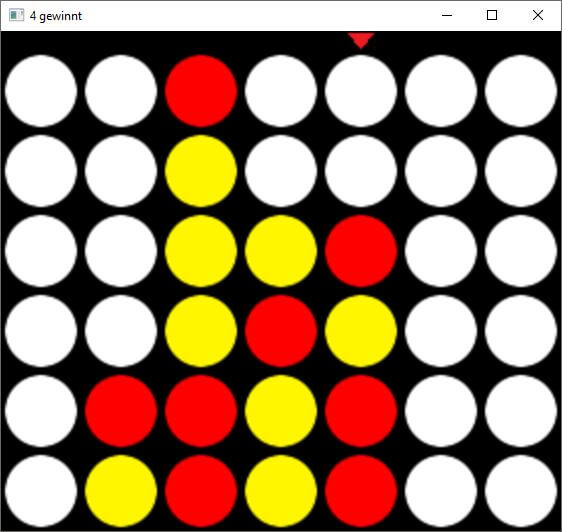The image size is (562, 532).
Task: Select bottom-row yellow disc in fourth column
Action: click(281, 490)
